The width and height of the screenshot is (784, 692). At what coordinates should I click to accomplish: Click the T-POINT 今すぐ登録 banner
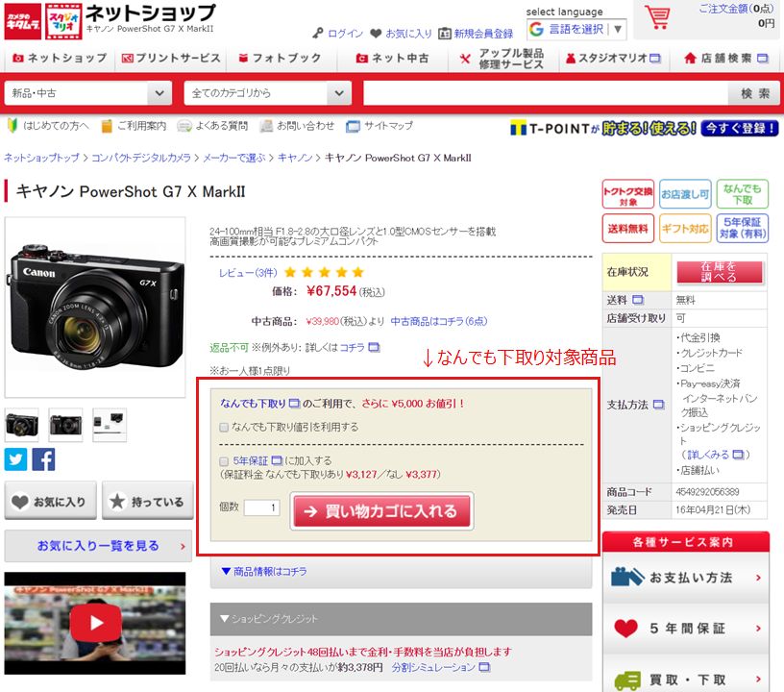point(644,129)
